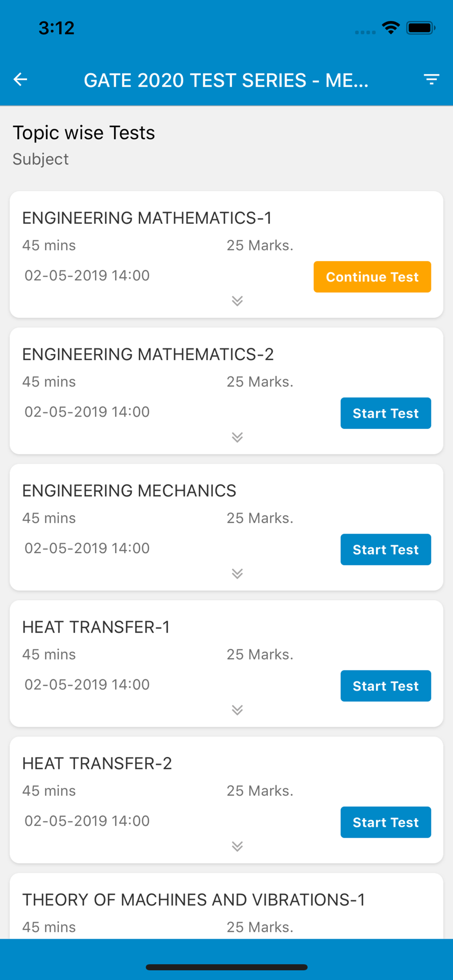Expand Engineering Mathematics-2 details chevron
The height and width of the screenshot is (980, 453).
237,437
